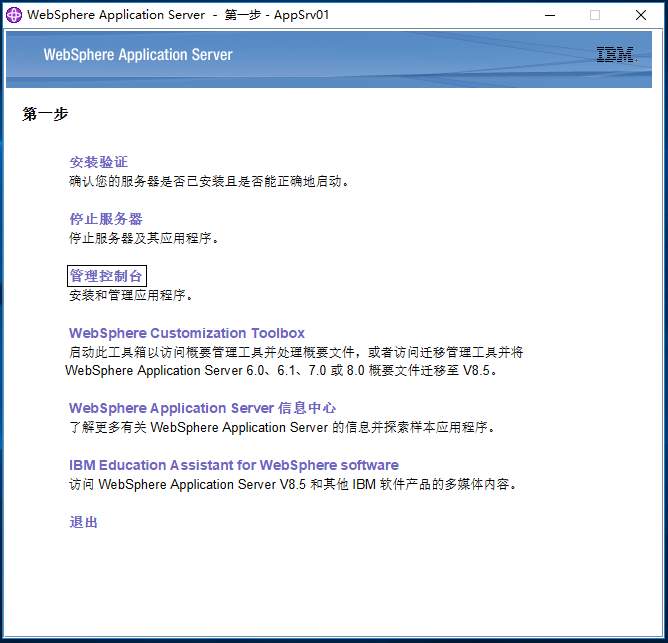Click the window title text with AppSrv01
This screenshot has height=643, width=668.
(x=178, y=15)
